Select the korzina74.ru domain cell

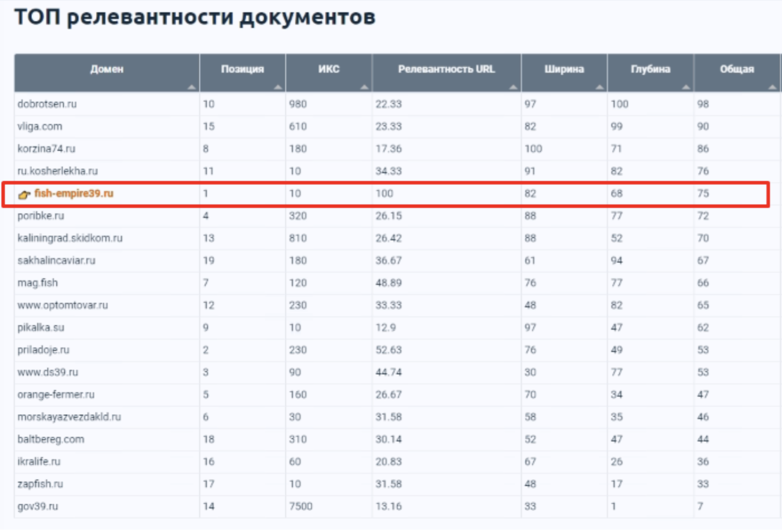tap(107, 149)
